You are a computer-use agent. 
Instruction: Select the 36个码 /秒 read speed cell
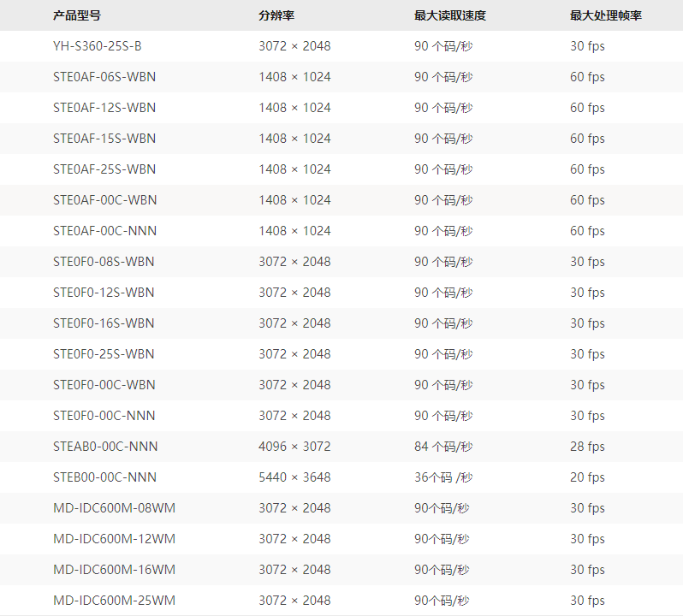tap(443, 477)
